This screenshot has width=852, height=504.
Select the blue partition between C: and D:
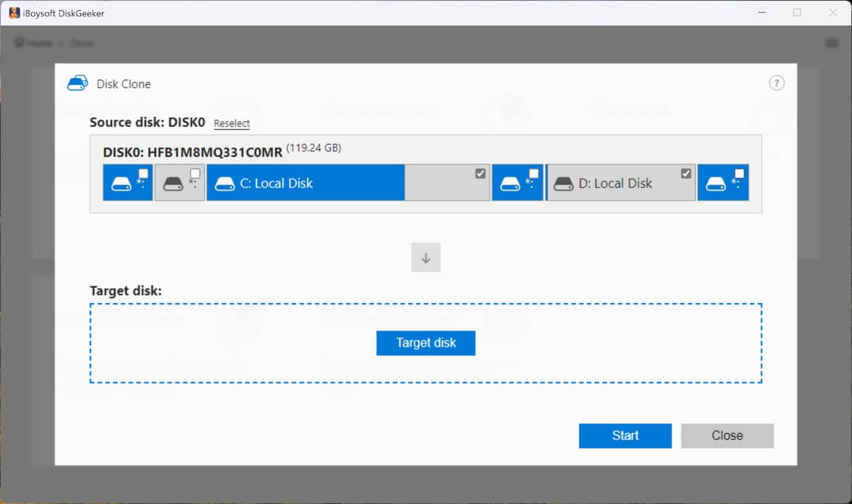[x=517, y=183]
